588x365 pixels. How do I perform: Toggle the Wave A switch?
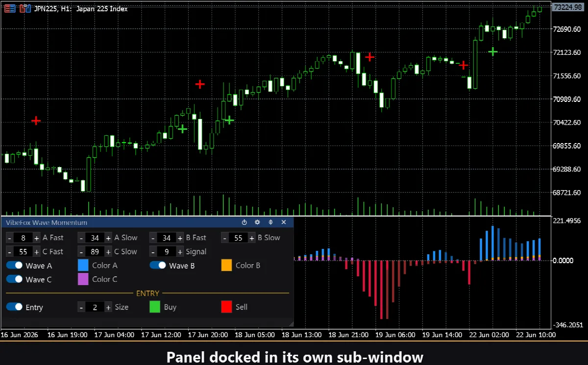point(15,266)
